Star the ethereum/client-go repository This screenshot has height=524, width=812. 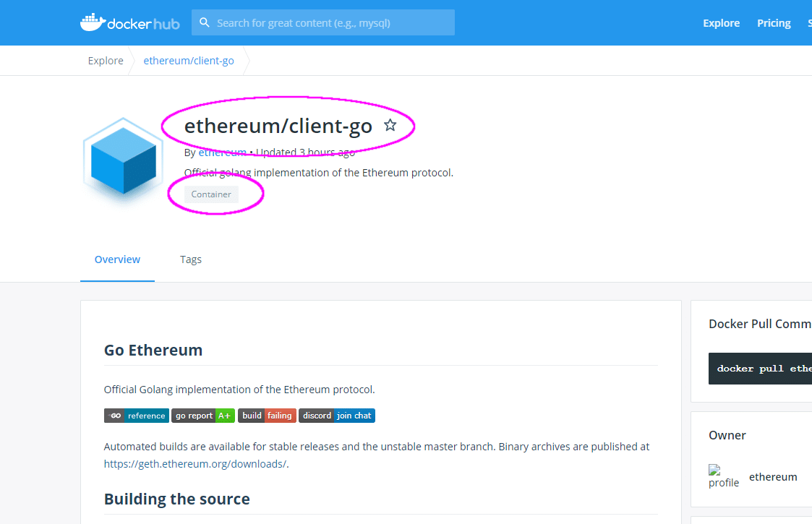(x=390, y=124)
